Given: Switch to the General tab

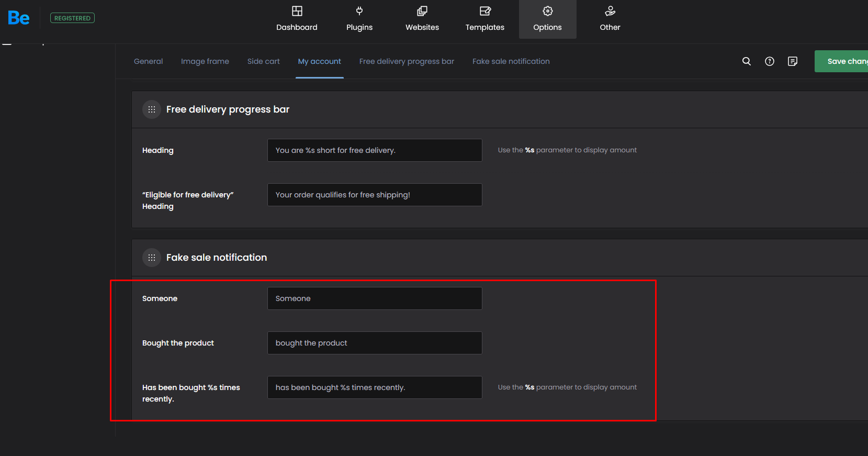Looking at the screenshot, I should pos(148,61).
